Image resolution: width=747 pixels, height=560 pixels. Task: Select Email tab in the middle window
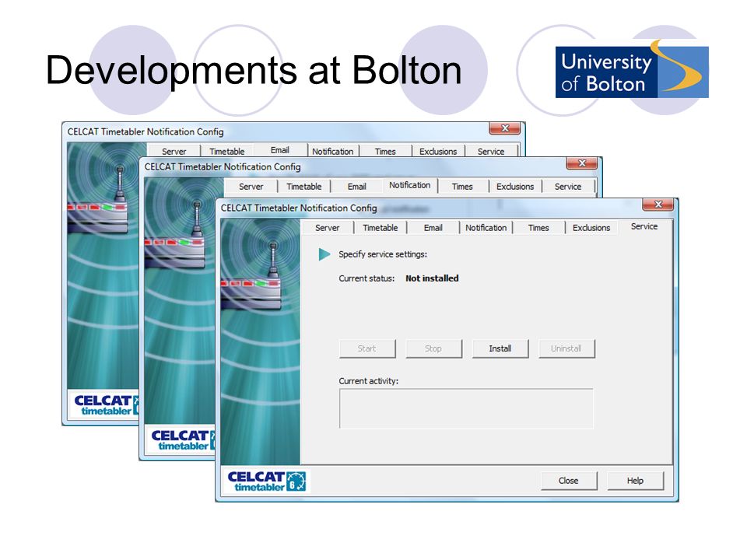(357, 187)
